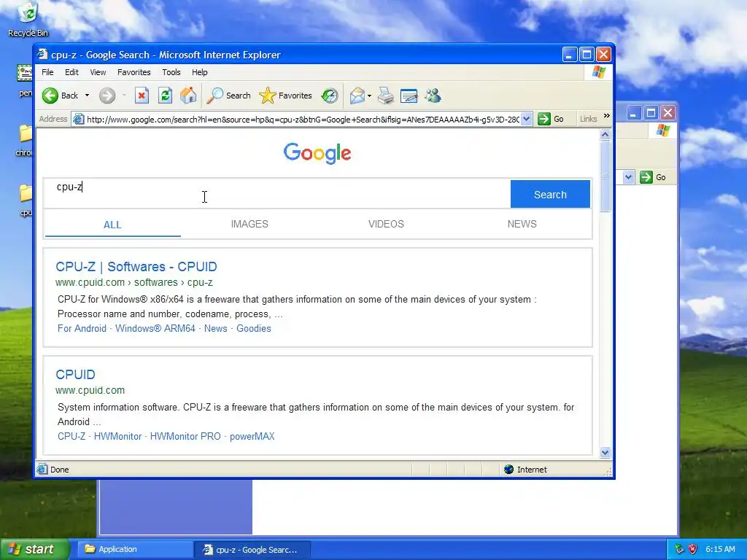Click the Links toolbar label

589,119
